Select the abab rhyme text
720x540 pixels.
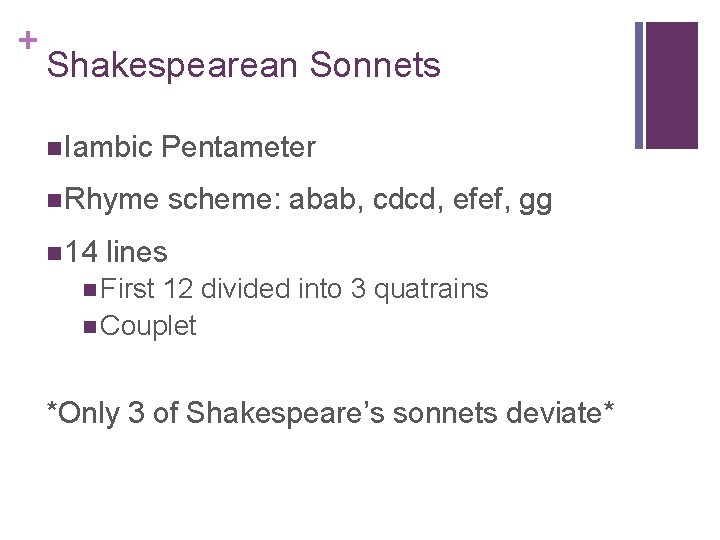(326, 200)
